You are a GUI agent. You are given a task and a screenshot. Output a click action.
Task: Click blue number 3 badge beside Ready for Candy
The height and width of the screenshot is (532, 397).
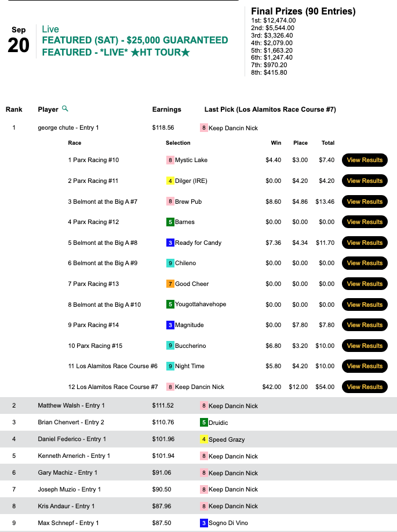(170, 243)
